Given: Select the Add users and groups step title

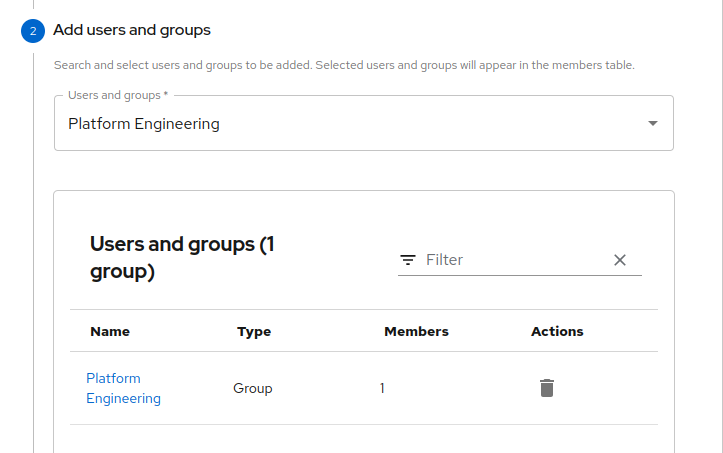Looking at the screenshot, I should tap(132, 30).
